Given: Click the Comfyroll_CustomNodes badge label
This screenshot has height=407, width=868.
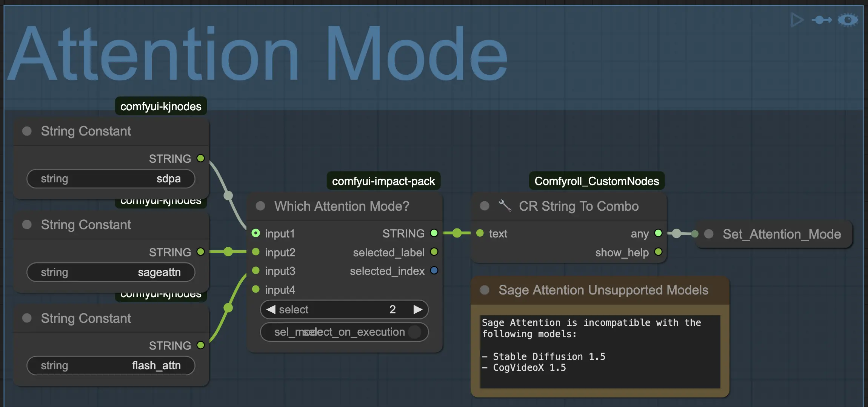Looking at the screenshot, I should tap(596, 181).
